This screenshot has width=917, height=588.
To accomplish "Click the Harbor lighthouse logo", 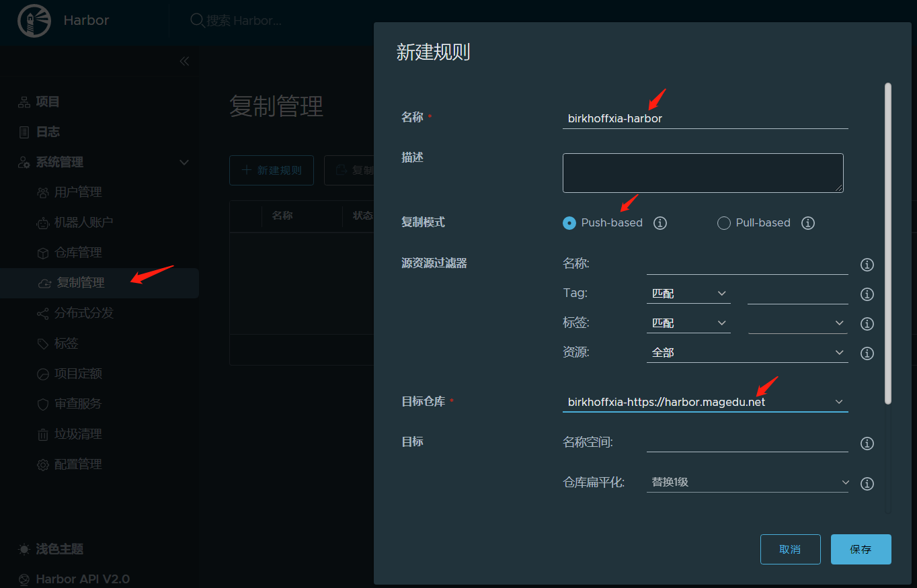I will click(x=34, y=21).
